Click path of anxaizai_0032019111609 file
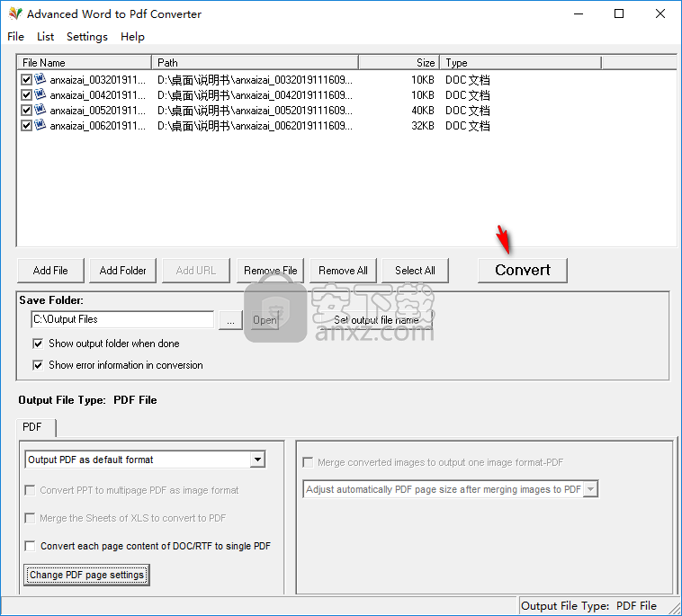This screenshot has height=616, width=682. [255, 80]
